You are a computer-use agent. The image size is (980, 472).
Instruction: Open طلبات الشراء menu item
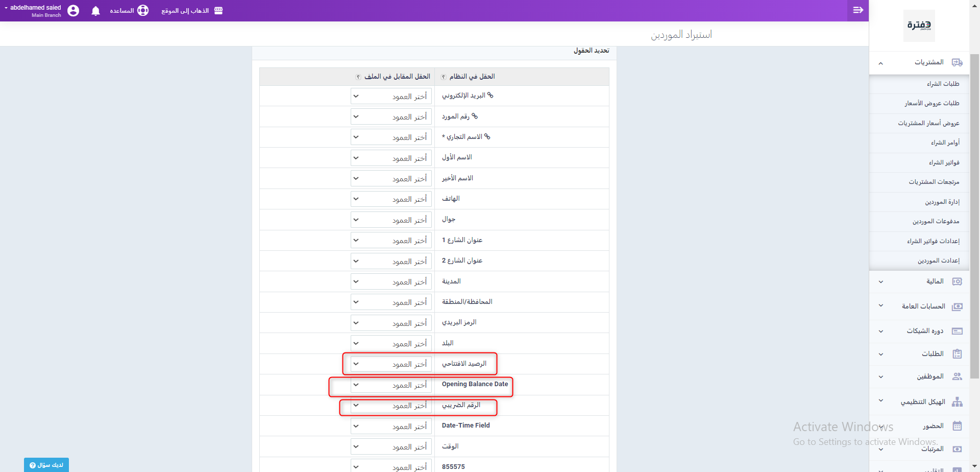[919, 84]
